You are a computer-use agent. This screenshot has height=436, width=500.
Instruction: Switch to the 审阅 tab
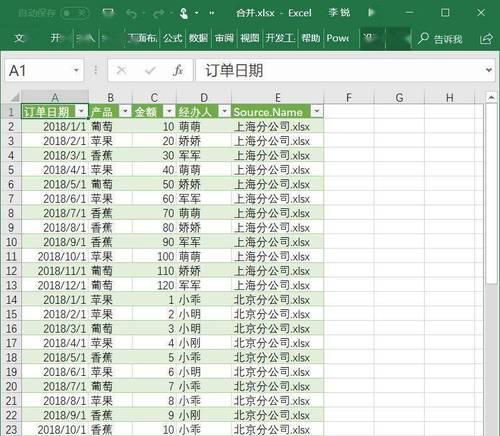pyautogui.click(x=224, y=38)
